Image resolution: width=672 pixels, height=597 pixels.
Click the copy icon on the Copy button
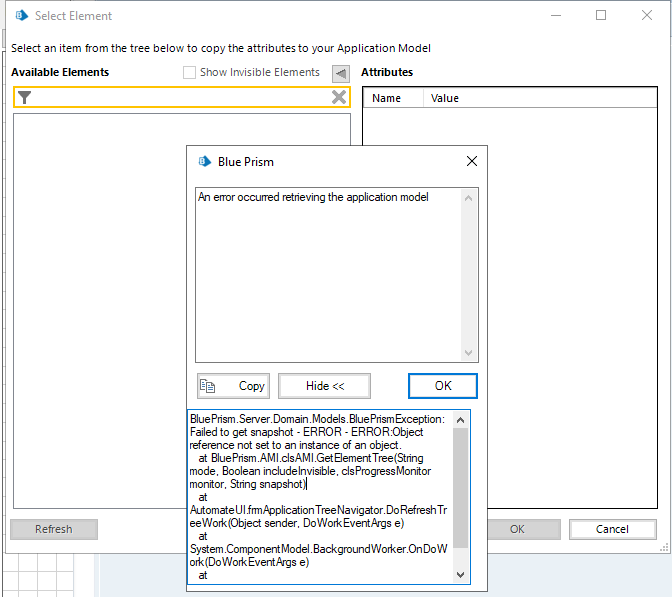[208, 386]
